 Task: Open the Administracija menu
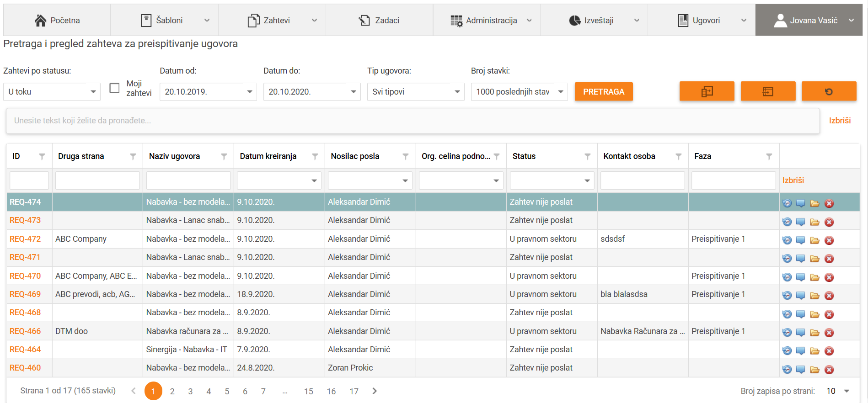(491, 21)
